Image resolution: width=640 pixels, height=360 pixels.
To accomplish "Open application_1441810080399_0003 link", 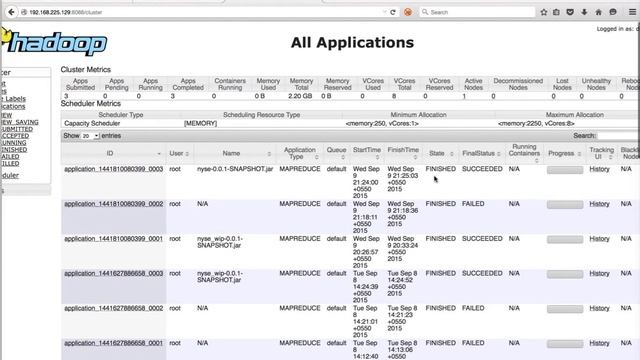I will point(113,169).
